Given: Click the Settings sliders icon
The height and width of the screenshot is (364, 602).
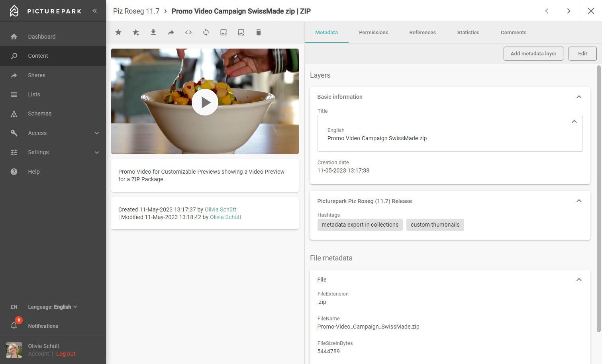Looking at the screenshot, I should (x=14, y=152).
